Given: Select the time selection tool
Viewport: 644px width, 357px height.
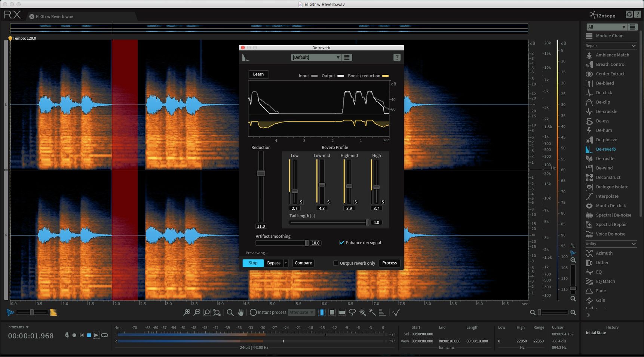Looking at the screenshot, I should (322, 312).
